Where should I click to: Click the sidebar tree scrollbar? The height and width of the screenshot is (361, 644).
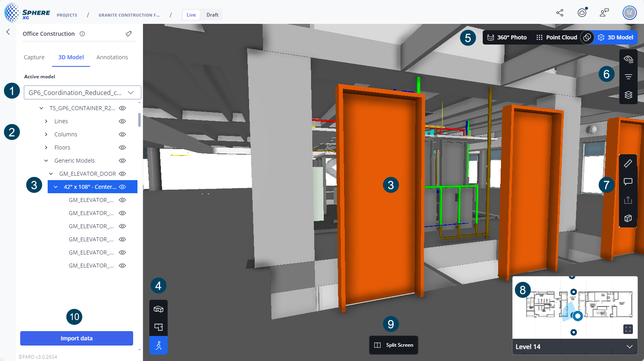click(x=139, y=120)
